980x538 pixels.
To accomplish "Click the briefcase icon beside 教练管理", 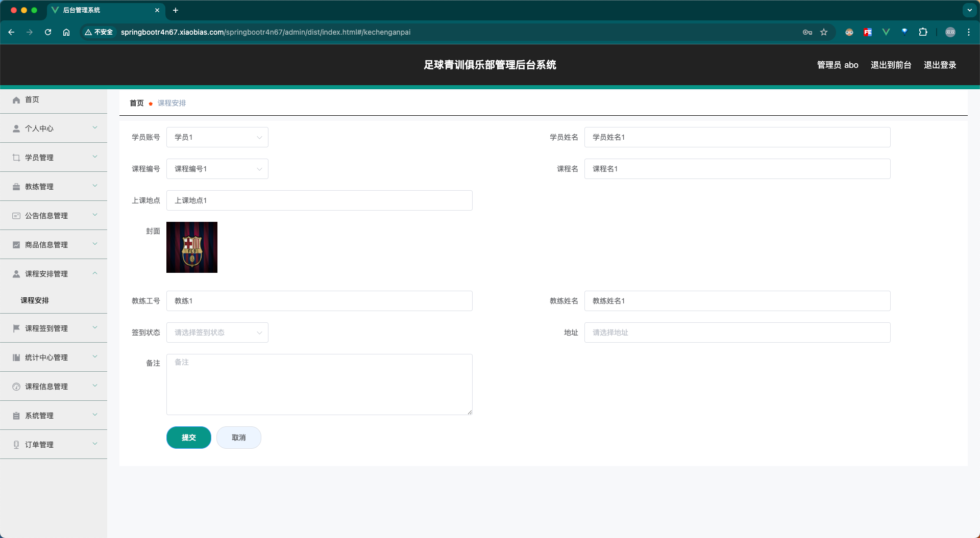I will point(16,187).
